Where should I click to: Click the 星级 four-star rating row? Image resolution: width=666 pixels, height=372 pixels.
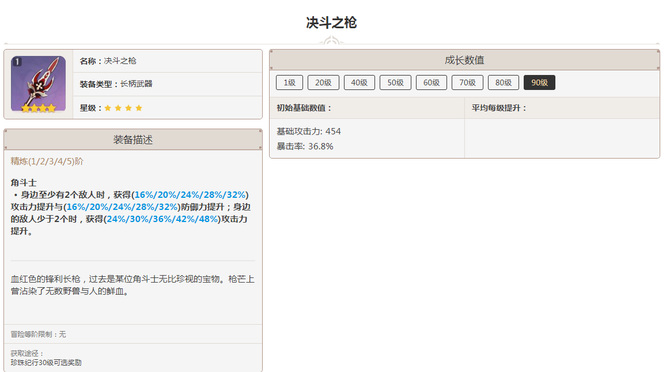167,108
